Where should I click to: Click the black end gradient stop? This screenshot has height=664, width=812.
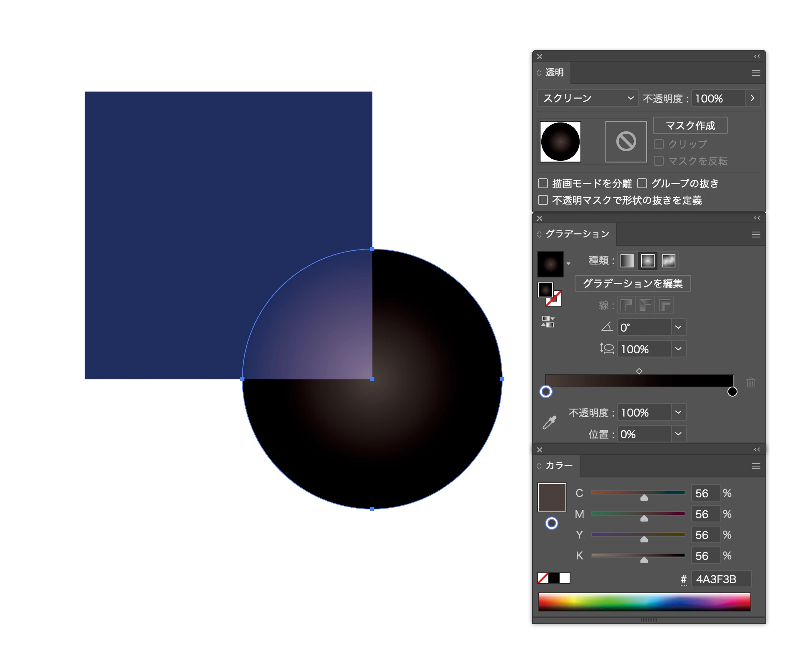pos(732,392)
